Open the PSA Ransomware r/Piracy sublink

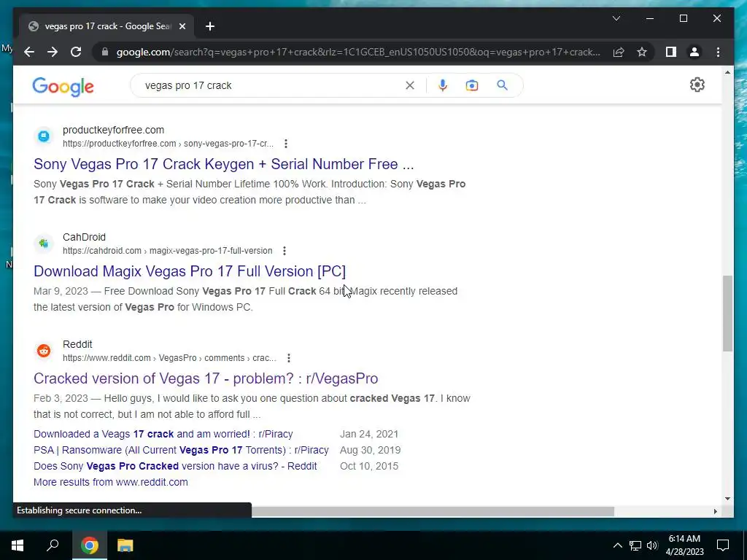[181, 450]
